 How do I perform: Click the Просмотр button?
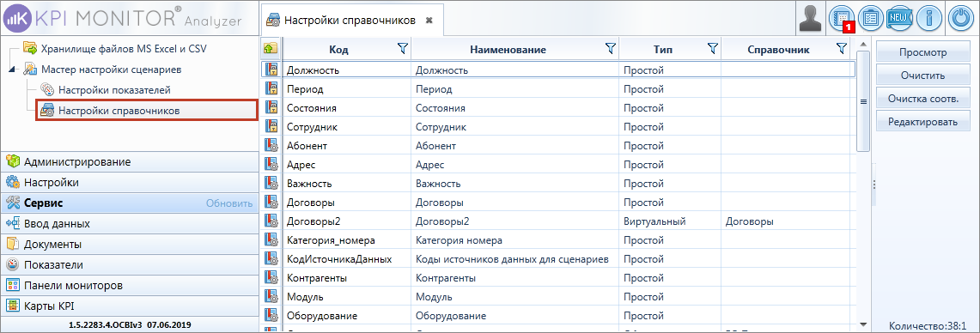pyautogui.click(x=922, y=53)
